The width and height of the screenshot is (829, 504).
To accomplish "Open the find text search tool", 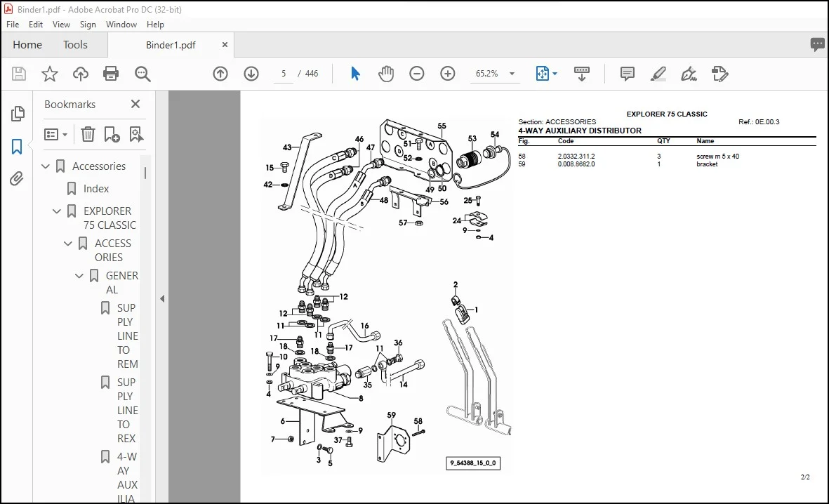I will [142, 74].
